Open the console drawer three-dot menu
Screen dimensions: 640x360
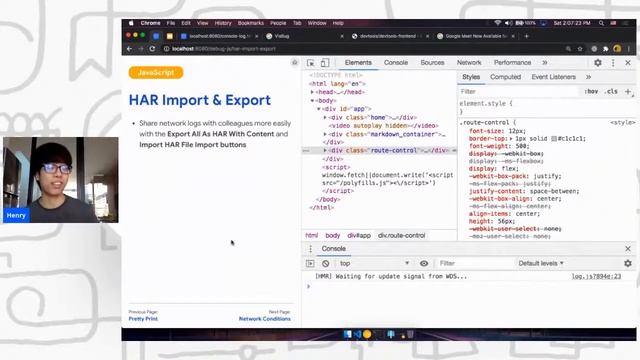click(x=310, y=249)
